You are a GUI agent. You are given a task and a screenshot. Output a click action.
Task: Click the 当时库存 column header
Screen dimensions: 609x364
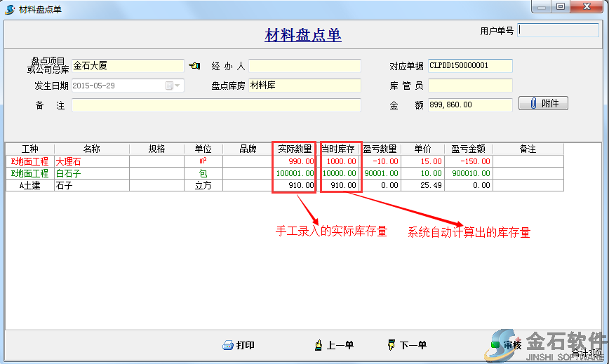[x=340, y=149]
